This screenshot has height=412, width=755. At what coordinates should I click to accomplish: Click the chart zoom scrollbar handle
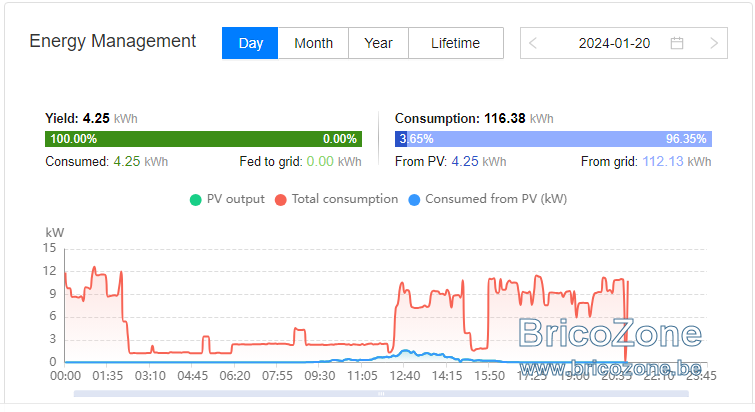[381, 394]
